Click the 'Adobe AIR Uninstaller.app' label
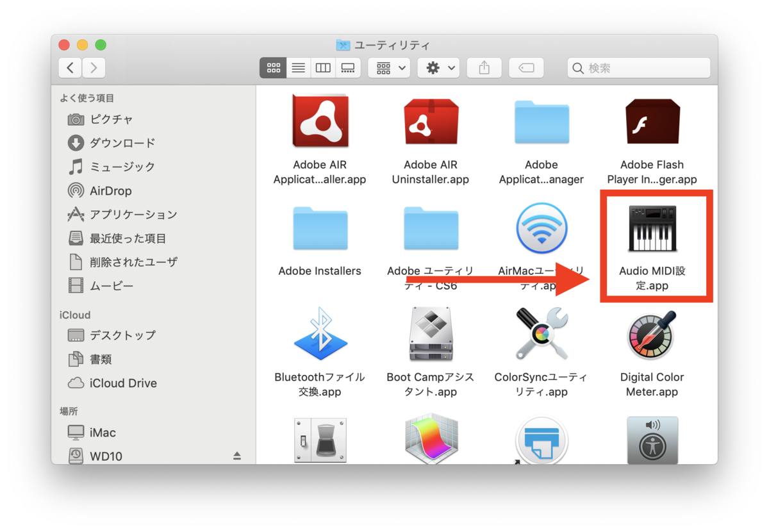 (x=431, y=172)
